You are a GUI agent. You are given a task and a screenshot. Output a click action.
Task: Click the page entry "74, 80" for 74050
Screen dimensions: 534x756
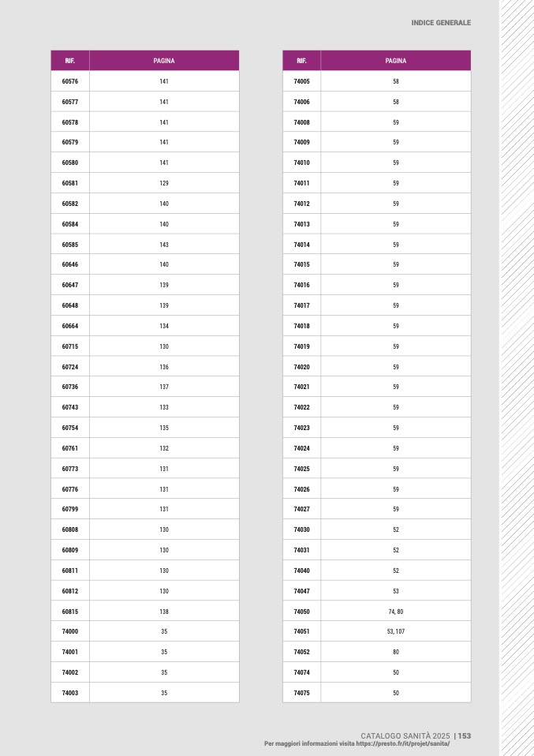(x=396, y=612)
